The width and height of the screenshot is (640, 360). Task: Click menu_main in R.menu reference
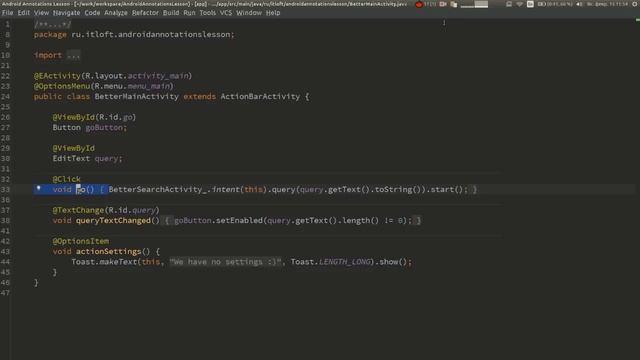click(149, 86)
